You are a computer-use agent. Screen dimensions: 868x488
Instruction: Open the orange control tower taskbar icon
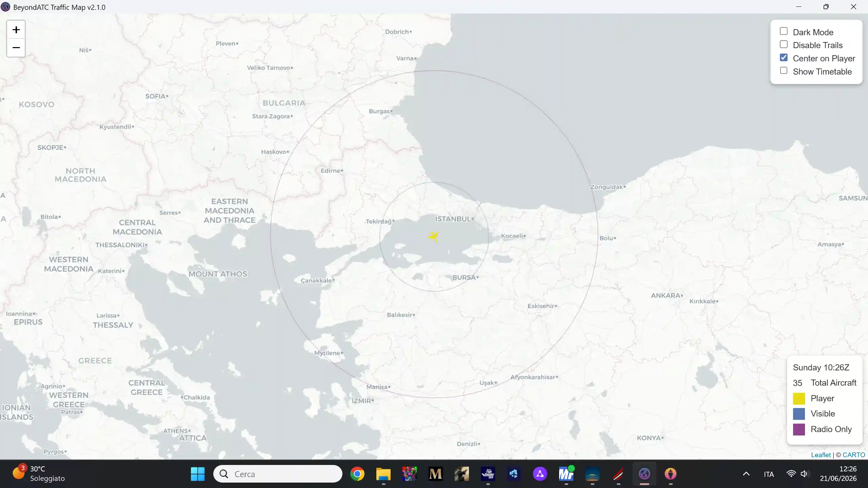[671, 474]
